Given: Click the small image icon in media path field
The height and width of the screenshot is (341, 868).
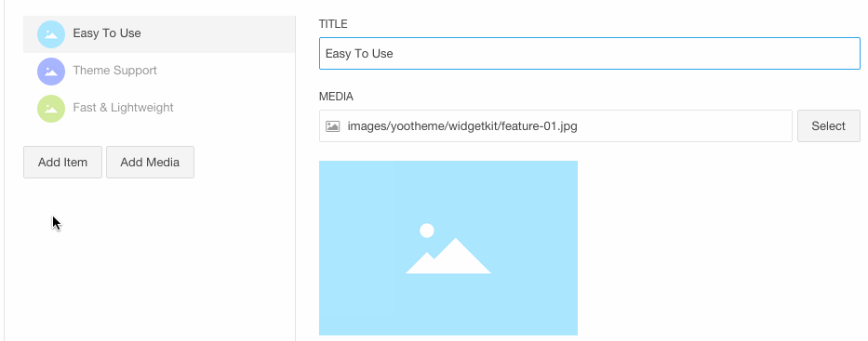Looking at the screenshot, I should coord(333,126).
